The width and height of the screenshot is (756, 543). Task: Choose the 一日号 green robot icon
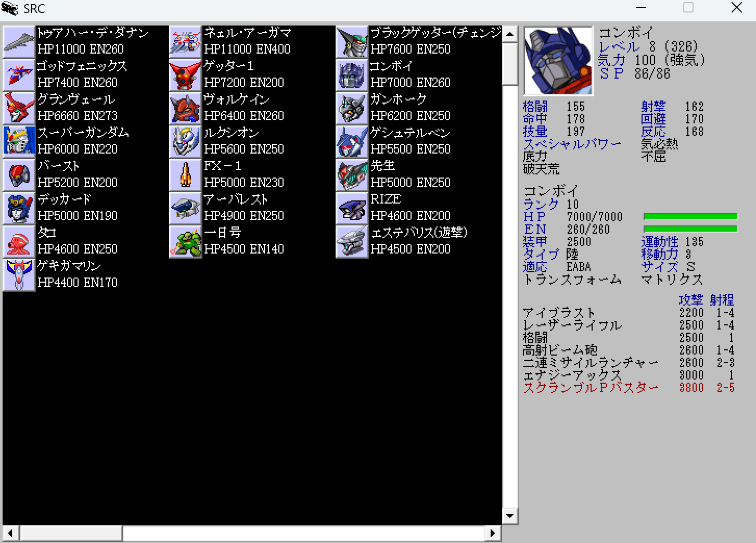(186, 242)
